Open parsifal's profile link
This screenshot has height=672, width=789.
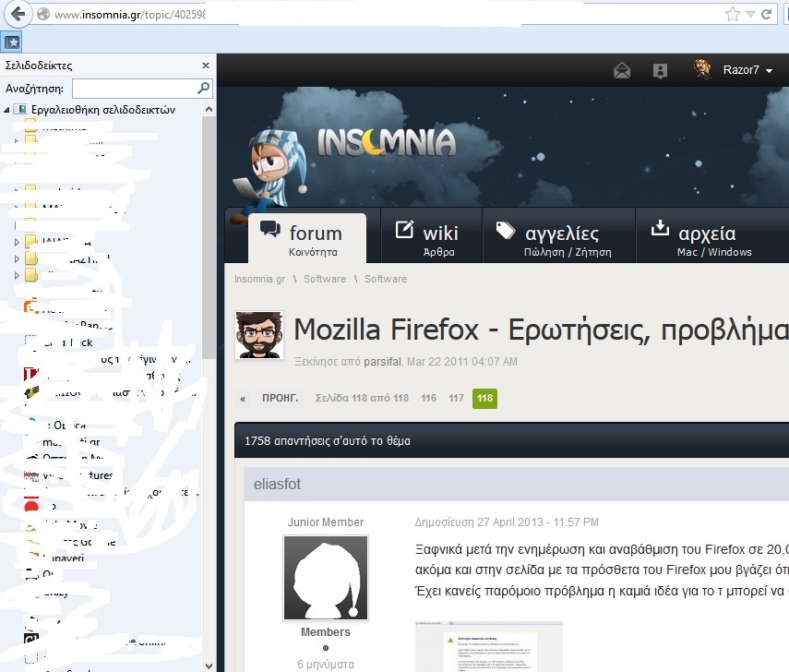tap(382, 362)
